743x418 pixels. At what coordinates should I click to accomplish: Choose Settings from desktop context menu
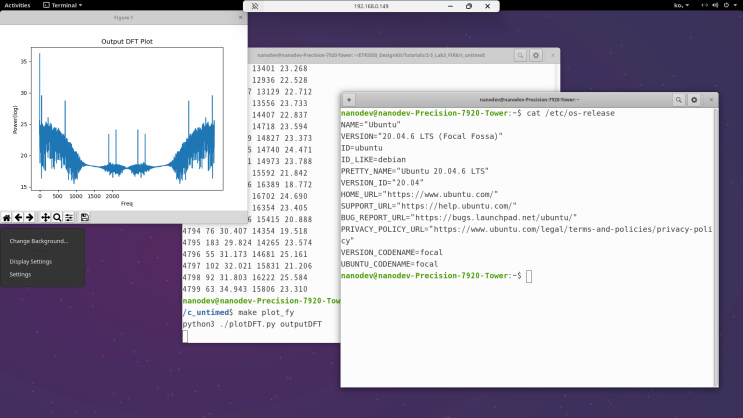(x=20, y=274)
